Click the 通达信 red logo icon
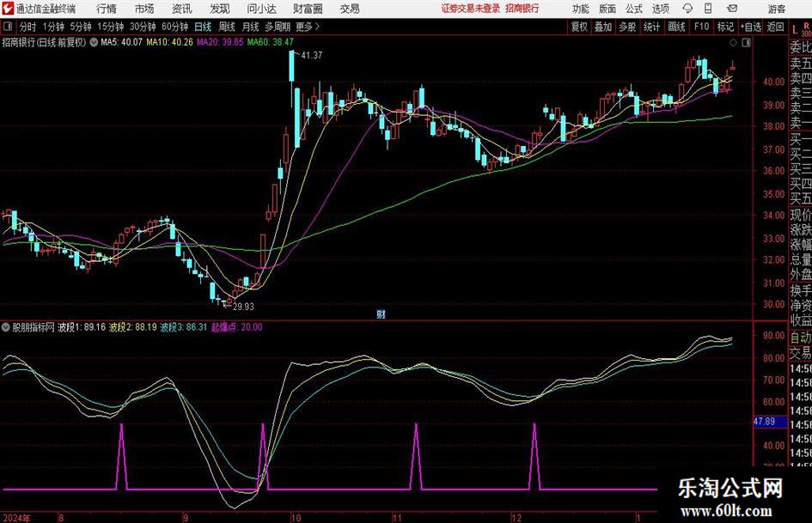This screenshot has width=812, height=523. (x=8, y=9)
